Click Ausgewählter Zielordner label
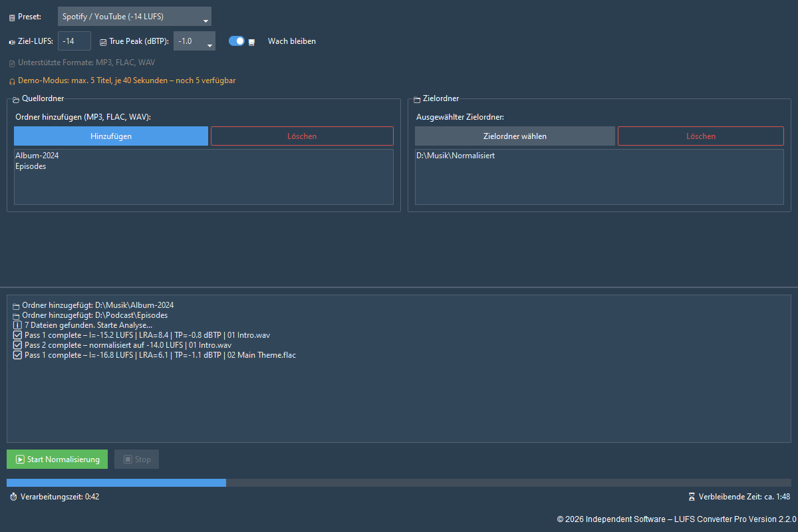Image resolution: width=798 pixels, height=532 pixels. point(460,117)
